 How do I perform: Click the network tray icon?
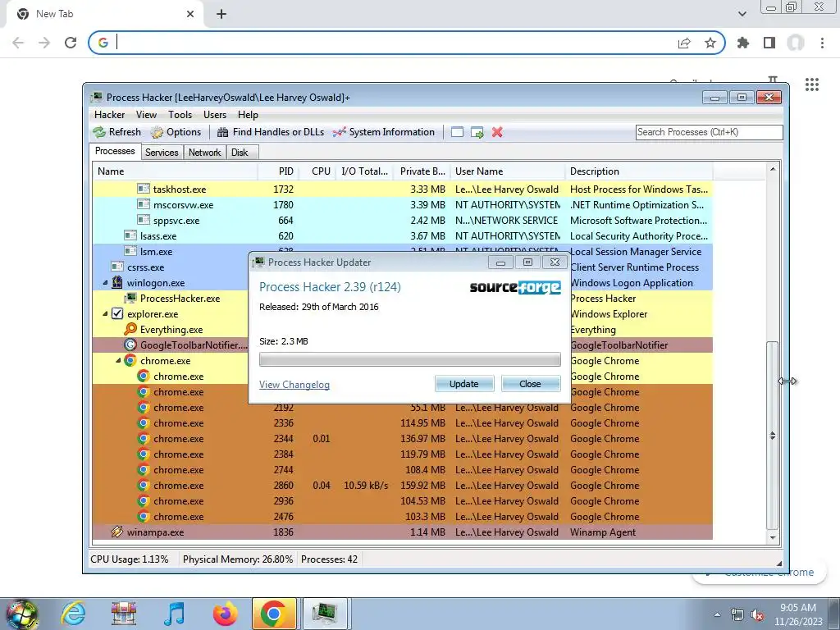tap(737, 615)
